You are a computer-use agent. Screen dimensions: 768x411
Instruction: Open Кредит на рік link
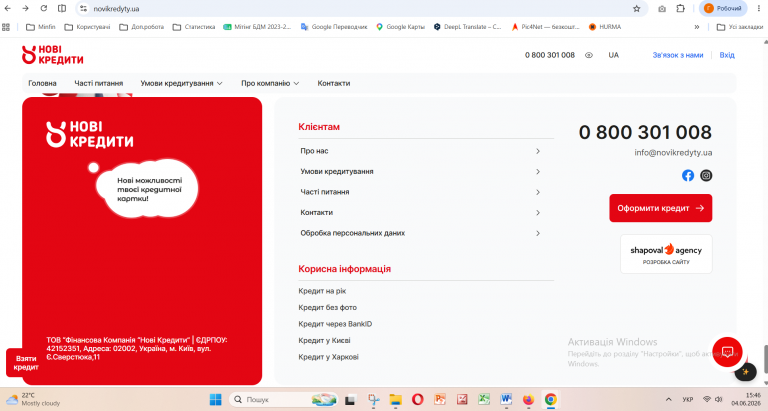(x=322, y=291)
